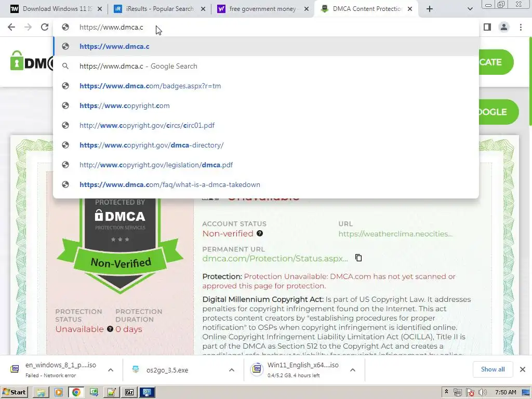Open File Explorer from taskbar
The height and width of the screenshot is (399, 532).
coord(41,393)
